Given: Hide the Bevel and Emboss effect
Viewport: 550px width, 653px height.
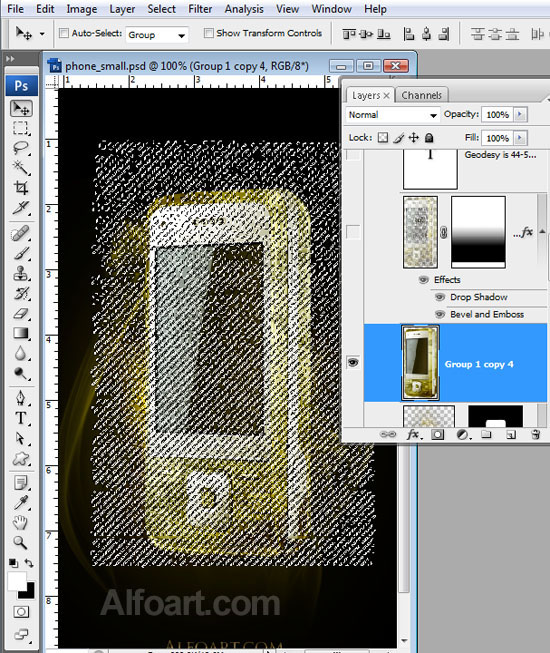Looking at the screenshot, I should point(440,314).
